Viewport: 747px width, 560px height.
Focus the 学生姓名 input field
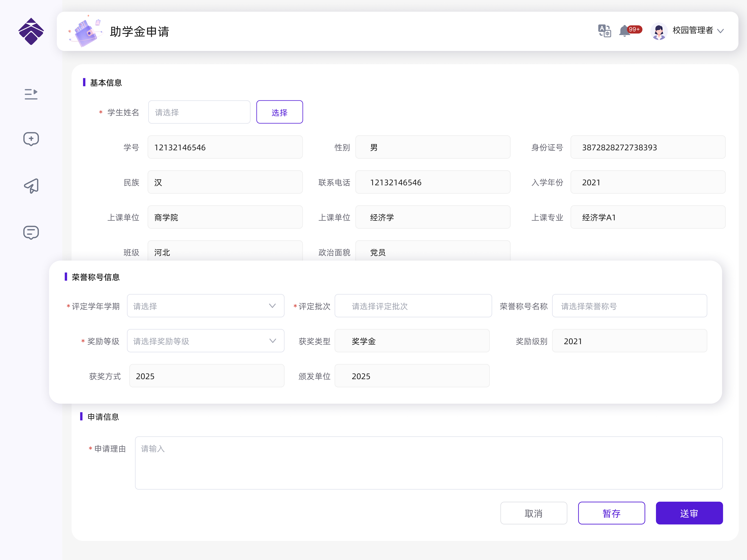pyautogui.click(x=199, y=112)
